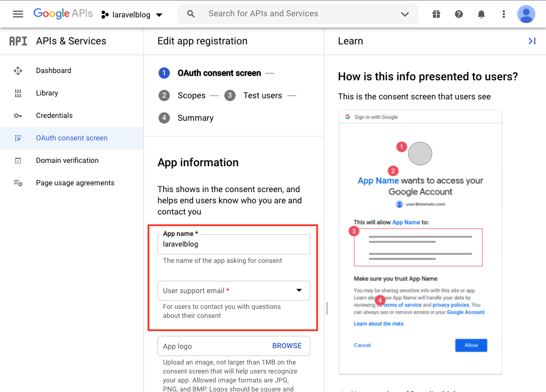The width and height of the screenshot is (546, 392).
Task: Open the hamburger navigation menu
Action: tap(18, 14)
